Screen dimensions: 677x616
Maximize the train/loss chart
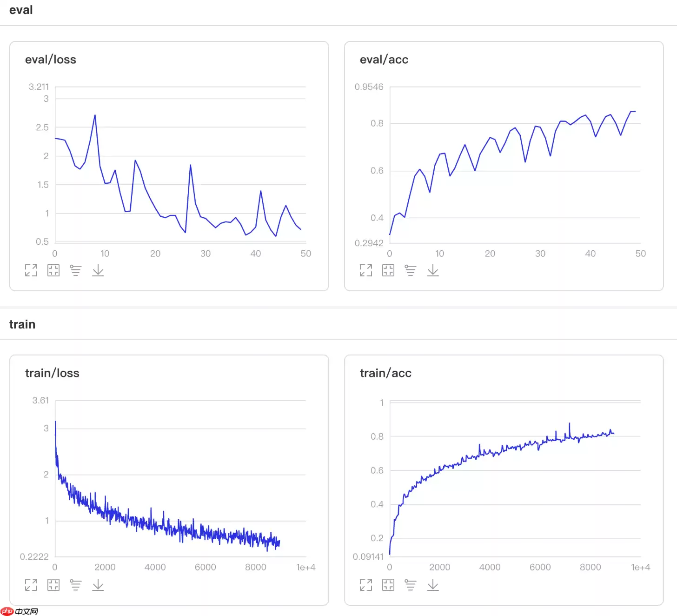[31, 585]
